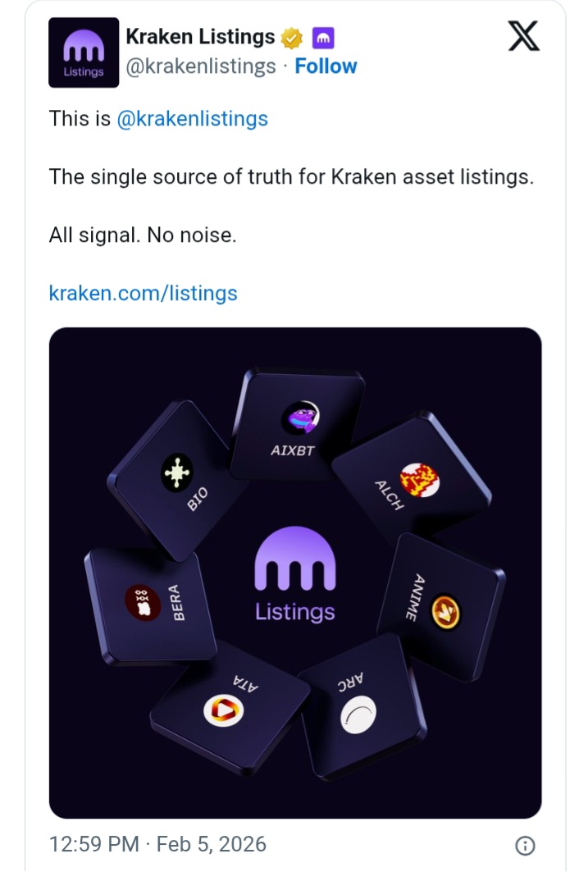The width and height of the screenshot is (588, 881).
Task: Open the tweet via its timestamp
Action: point(156,843)
